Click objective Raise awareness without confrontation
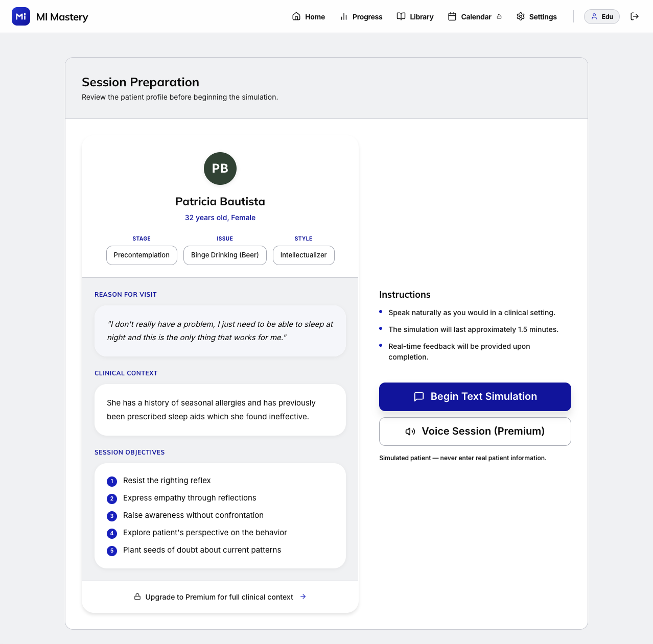Viewport: 653px width, 644px height. pos(193,515)
